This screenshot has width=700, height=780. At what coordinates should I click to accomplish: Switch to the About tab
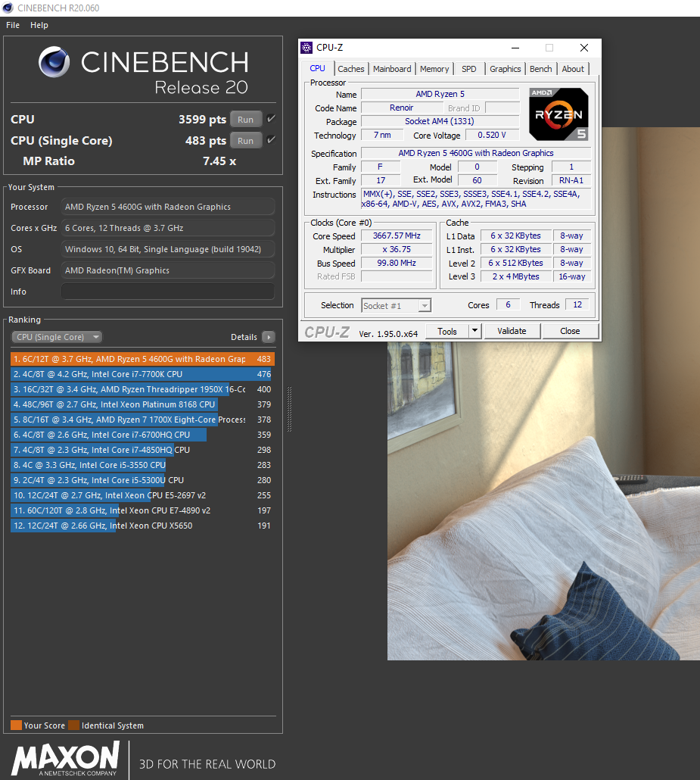click(x=573, y=69)
